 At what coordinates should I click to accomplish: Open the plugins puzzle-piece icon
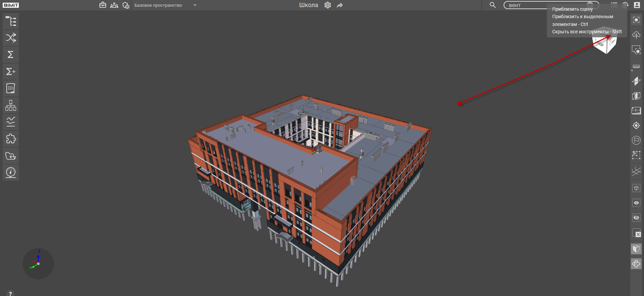pos(11,139)
